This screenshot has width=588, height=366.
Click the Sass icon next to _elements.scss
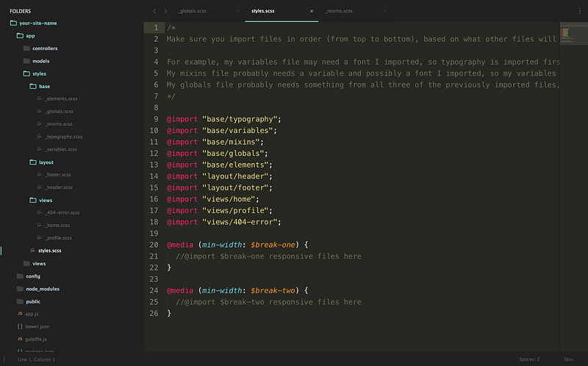pyautogui.click(x=39, y=98)
